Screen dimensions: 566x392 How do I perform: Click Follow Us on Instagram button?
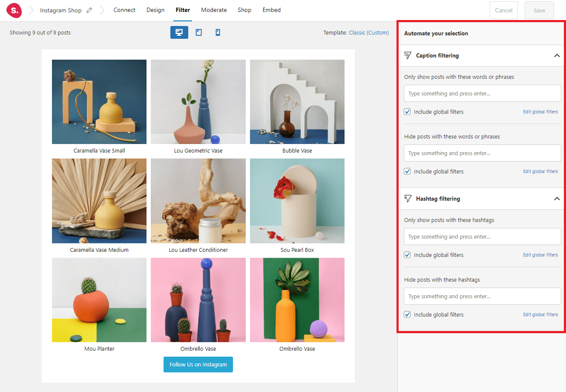click(x=198, y=364)
